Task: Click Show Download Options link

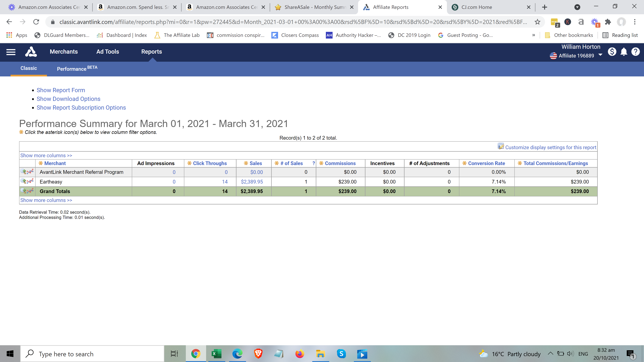Action: tap(68, 99)
